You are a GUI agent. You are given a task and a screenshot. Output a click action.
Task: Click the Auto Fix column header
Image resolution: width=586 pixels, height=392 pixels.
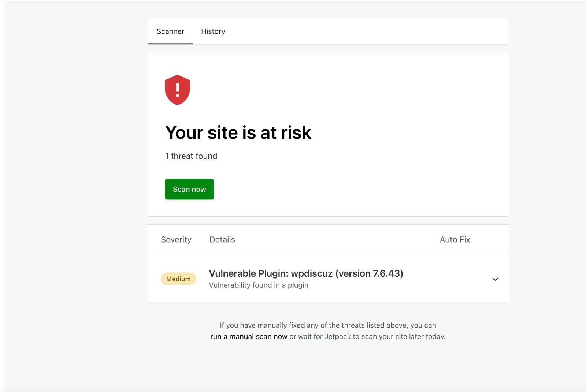click(x=455, y=240)
